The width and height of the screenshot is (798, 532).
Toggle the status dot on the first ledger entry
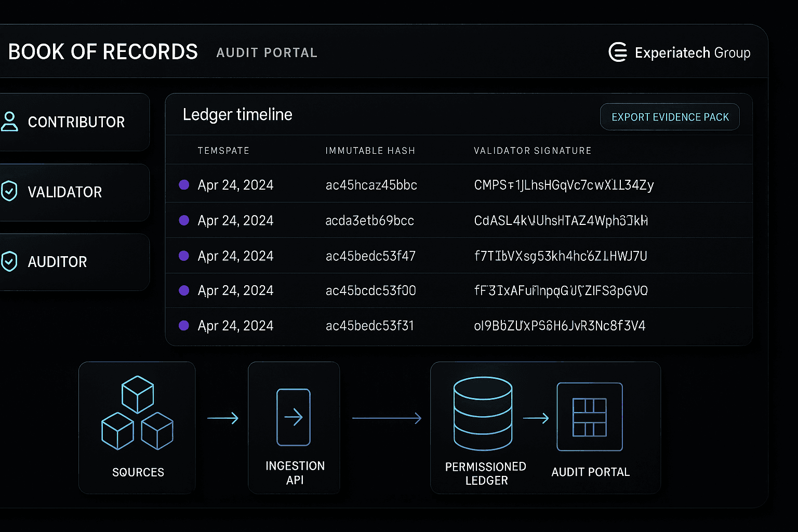tap(184, 185)
